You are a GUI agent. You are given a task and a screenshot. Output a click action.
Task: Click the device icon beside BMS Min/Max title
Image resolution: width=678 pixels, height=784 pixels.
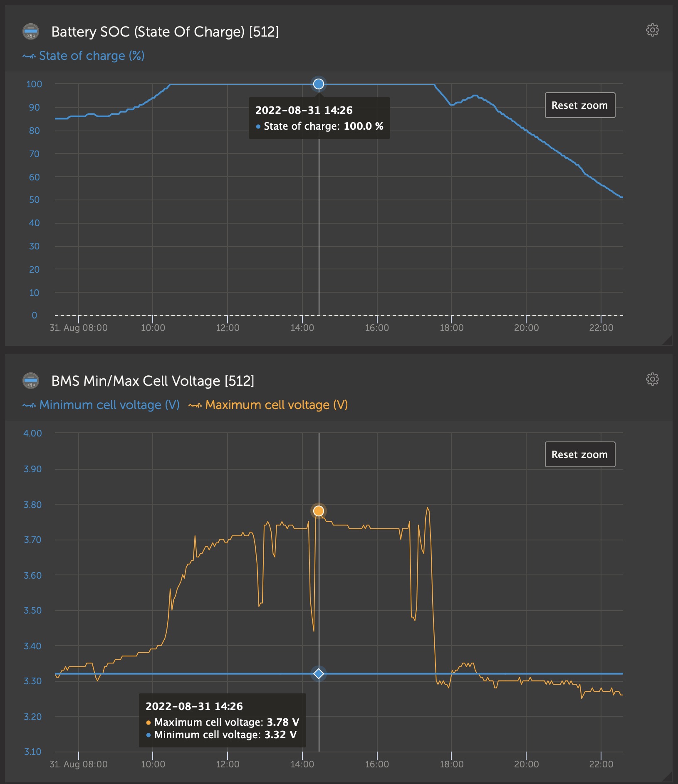pos(30,381)
